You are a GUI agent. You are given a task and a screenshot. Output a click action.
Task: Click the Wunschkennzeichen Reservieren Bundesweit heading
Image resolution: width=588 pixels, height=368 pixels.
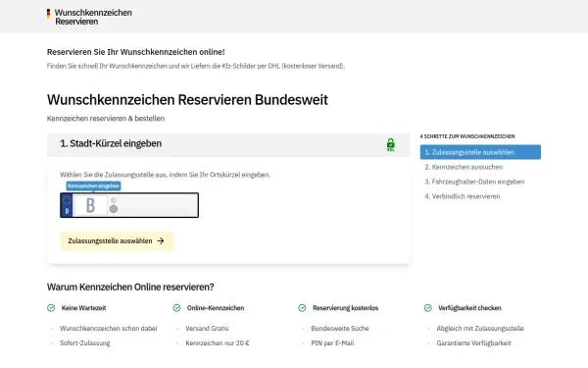point(187,100)
